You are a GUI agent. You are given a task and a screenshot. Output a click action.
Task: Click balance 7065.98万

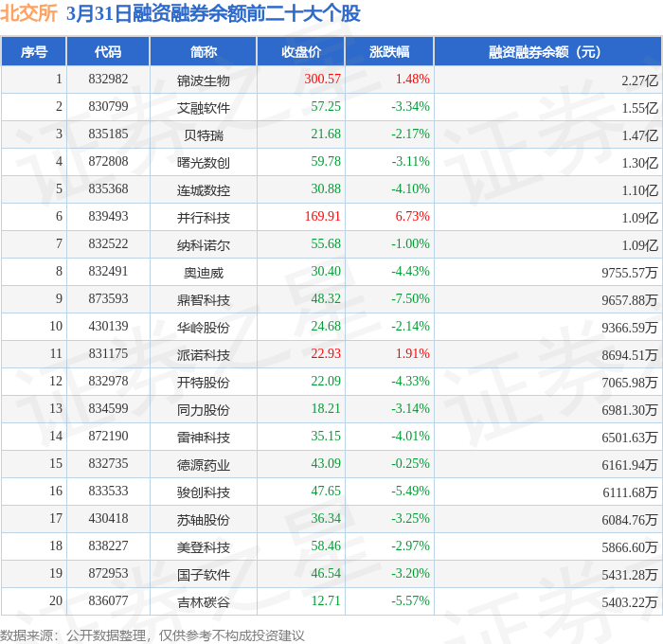(x=630, y=383)
